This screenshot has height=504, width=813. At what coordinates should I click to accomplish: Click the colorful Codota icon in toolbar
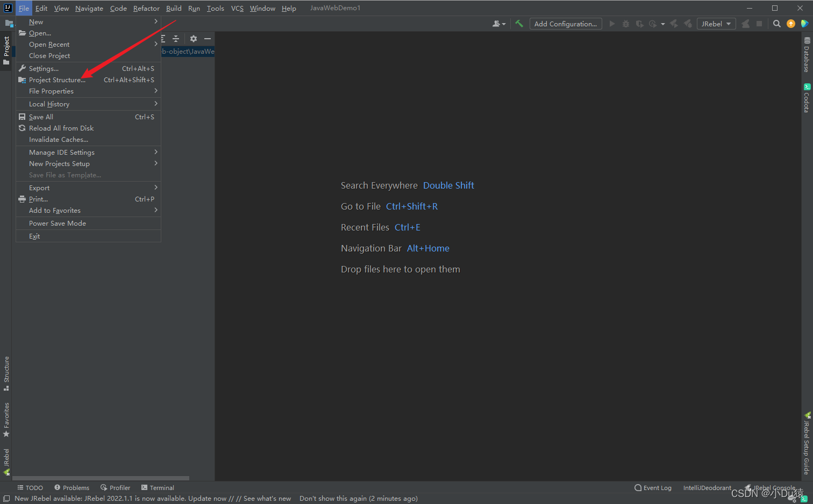[804, 24]
